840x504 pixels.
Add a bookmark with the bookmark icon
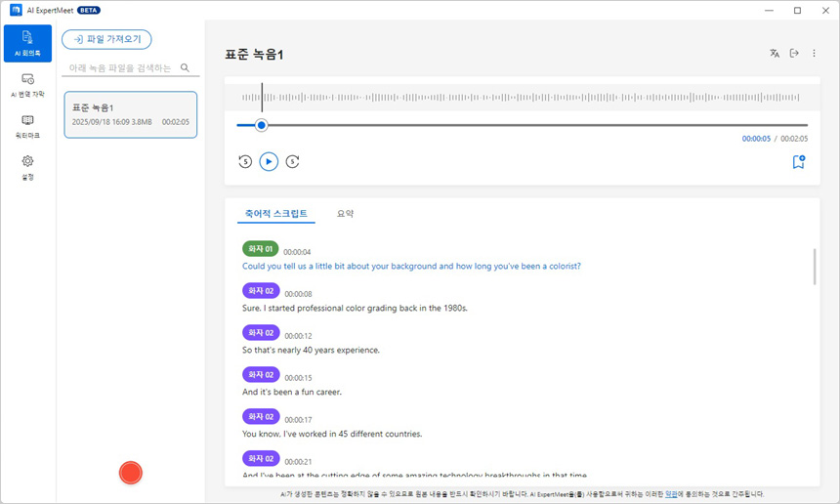(798, 162)
